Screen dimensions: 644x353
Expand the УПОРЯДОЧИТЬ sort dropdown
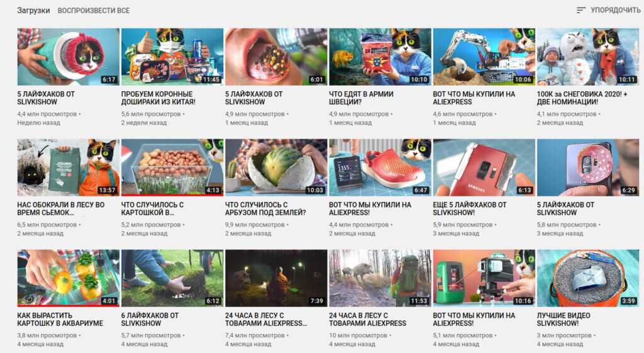click(x=608, y=10)
